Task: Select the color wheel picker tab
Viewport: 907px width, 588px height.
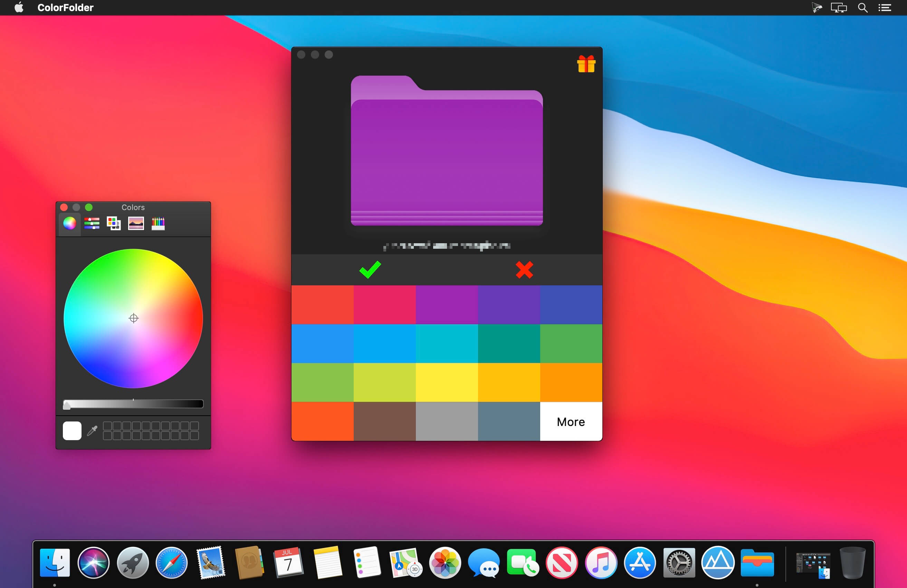Action: [x=69, y=223]
